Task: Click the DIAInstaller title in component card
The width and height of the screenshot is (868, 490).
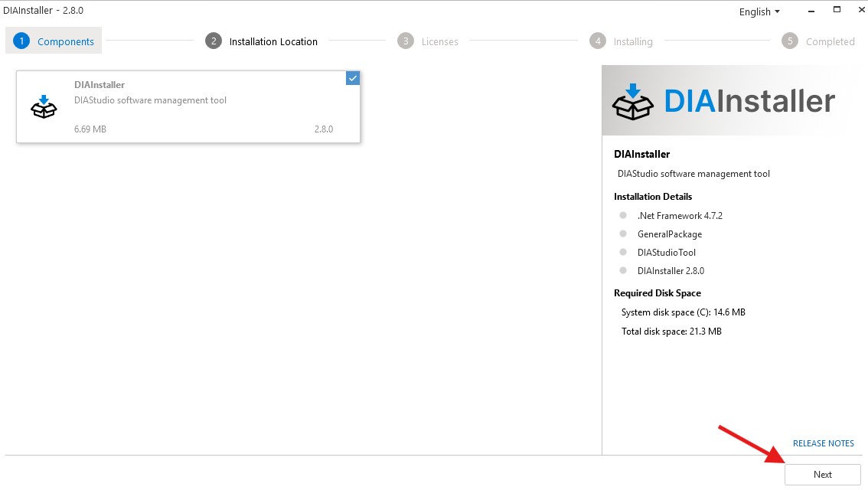Action: [x=100, y=85]
